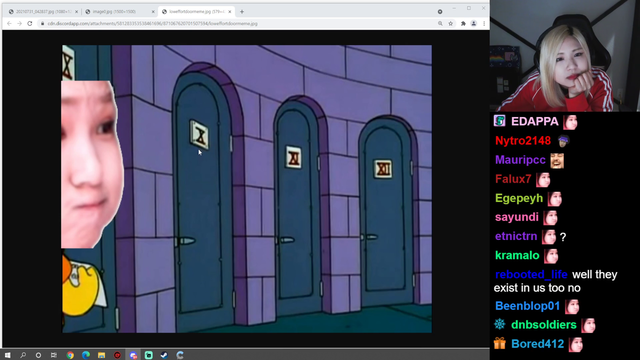Open the Chrome profile avatar icon
The height and width of the screenshot is (360, 640).
(x=473, y=24)
